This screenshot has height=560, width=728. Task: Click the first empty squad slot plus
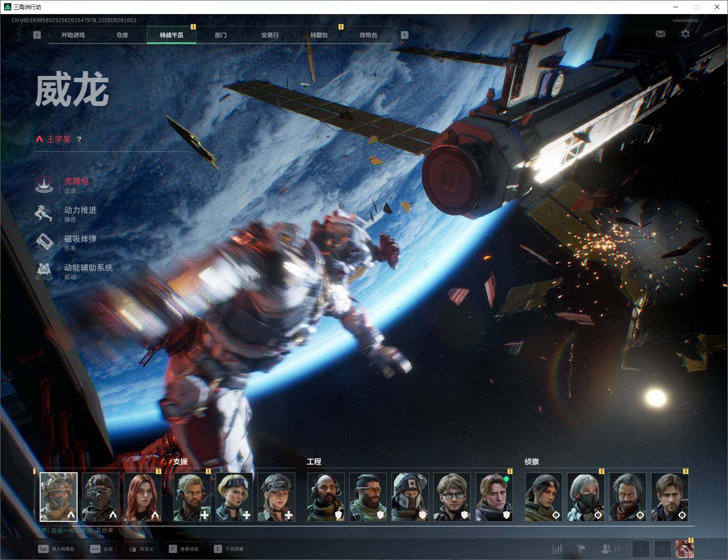pyautogui.click(x=641, y=549)
